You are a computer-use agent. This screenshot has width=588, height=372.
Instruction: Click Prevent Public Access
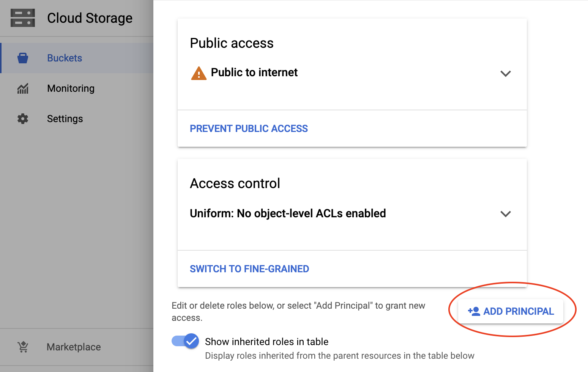pyautogui.click(x=249, y=129)
